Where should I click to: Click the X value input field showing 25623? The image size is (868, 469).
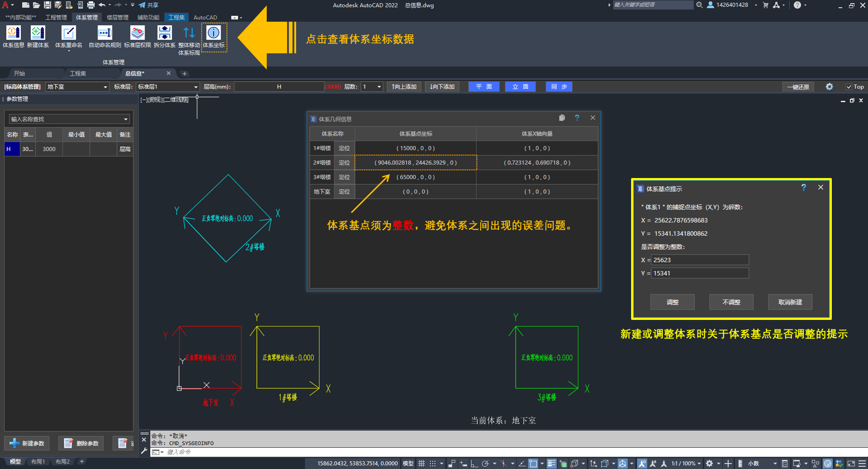click(x=699, y=260)
